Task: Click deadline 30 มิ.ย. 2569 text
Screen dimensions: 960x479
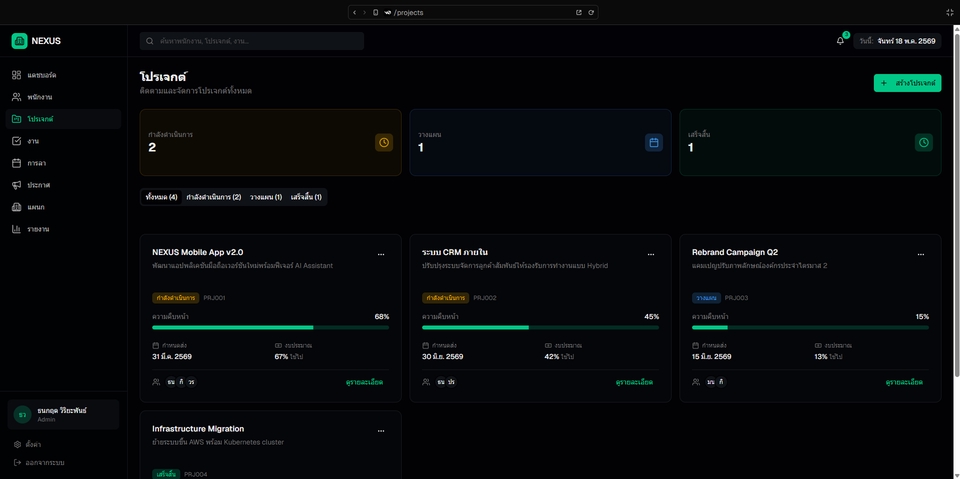Action: click(x=443, y=356)
